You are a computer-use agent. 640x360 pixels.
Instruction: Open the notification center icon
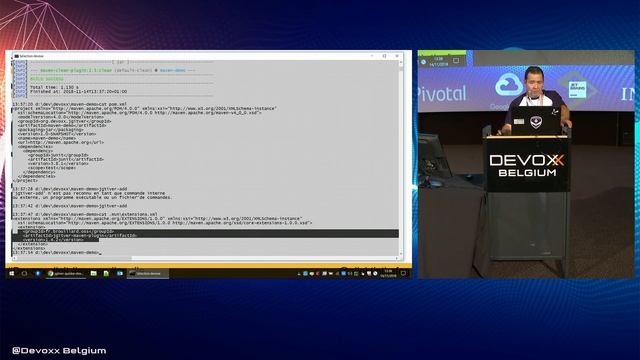[403, 273]
